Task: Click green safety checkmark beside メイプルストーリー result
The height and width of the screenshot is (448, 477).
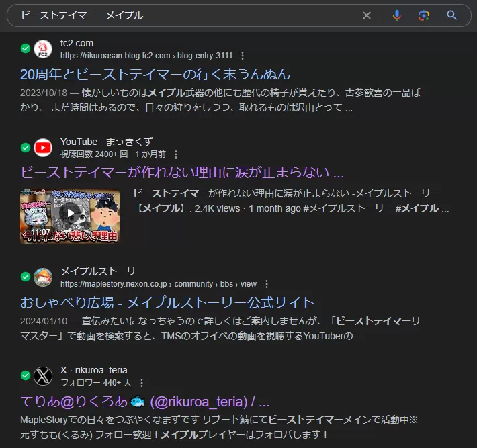Action: tap(26, 277)
